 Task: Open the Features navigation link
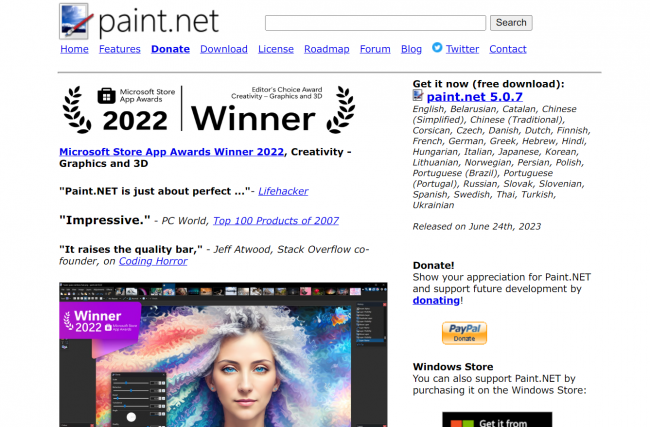pyautogui.click(x=120, y=49)
